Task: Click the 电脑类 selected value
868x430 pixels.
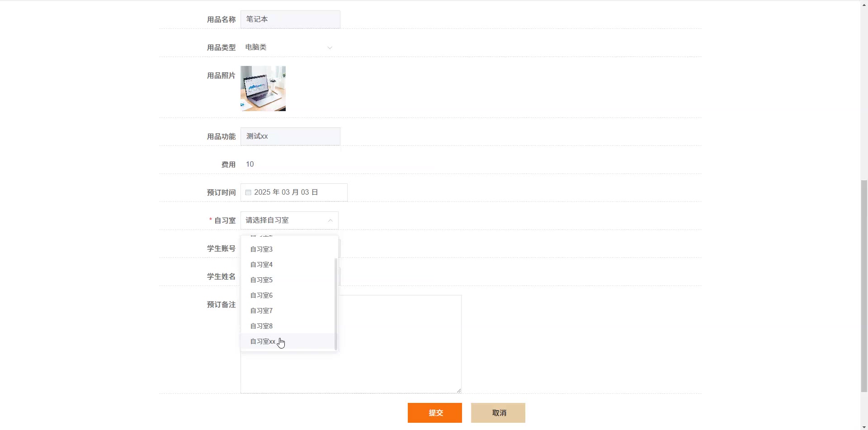Action: pyautogui.click(x=256, y=47)
